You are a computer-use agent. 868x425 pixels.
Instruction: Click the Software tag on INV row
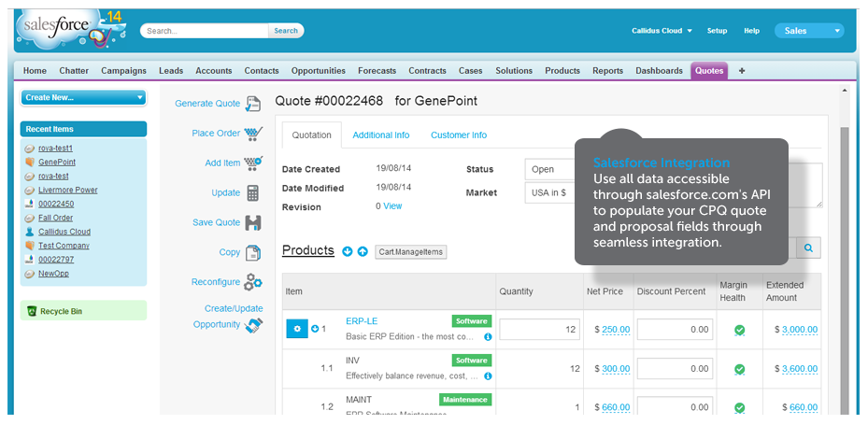pyautogui.click(x=471, y=361)
